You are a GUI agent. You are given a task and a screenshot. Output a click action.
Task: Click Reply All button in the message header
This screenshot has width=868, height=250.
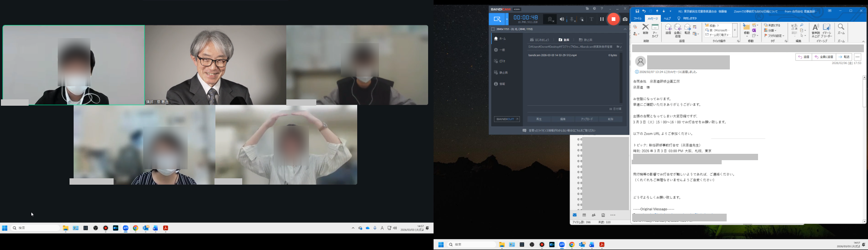click(x=824, y=57)
